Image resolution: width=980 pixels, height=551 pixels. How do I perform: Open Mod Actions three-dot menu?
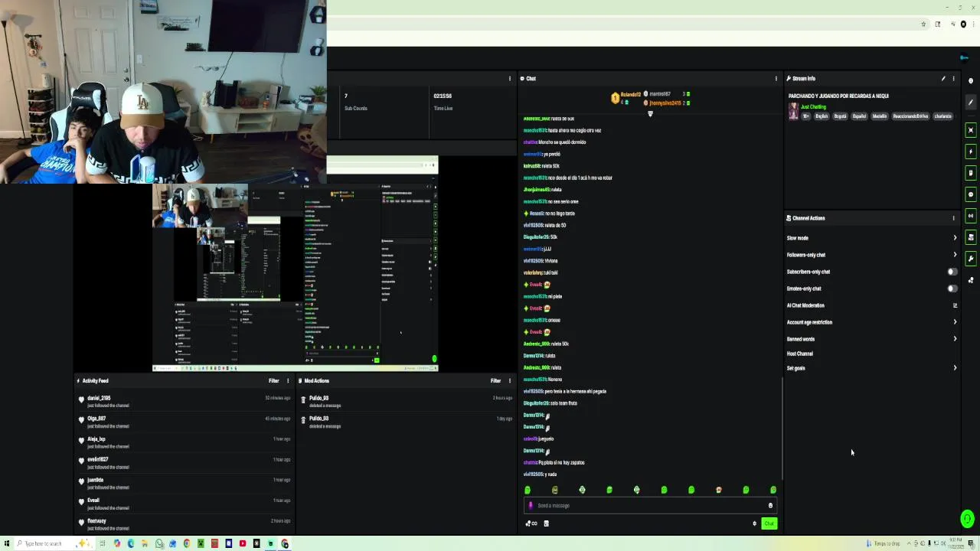[510, 380]
